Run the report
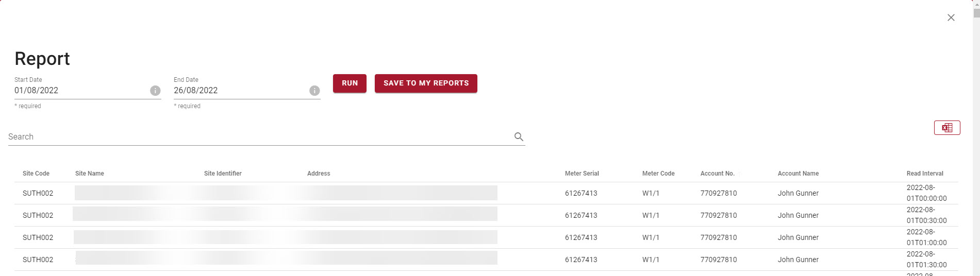 click(x=350, y=83)
